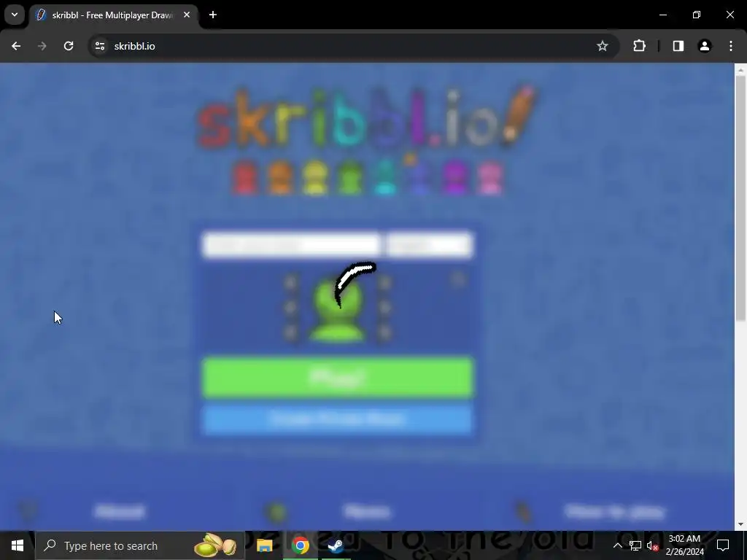The width and height of the screenshot is (747, 560).
Task: Click the previous eyes arrow left of avatar
Action: point(290,283)
